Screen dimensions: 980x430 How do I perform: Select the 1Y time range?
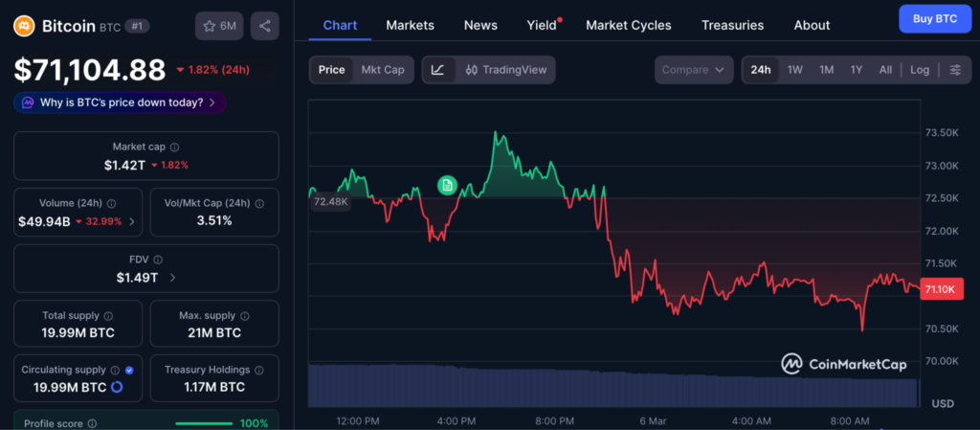[x=857, y=70]
